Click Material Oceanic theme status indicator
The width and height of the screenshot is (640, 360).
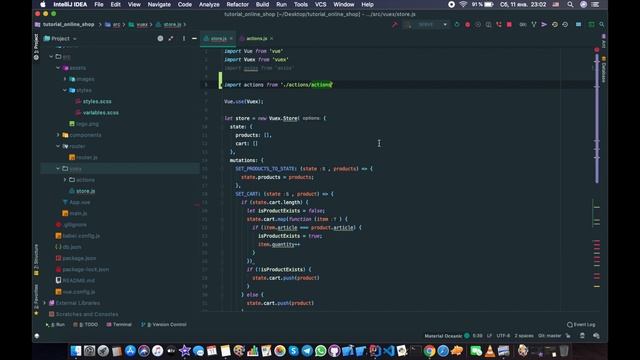tap(447, 336)
